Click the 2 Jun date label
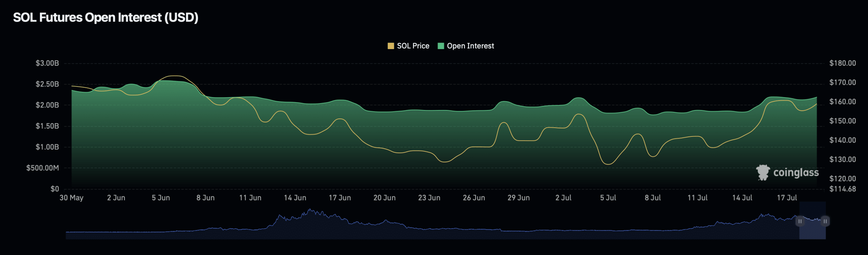This screenshot has height=255, width=868. 116,198
